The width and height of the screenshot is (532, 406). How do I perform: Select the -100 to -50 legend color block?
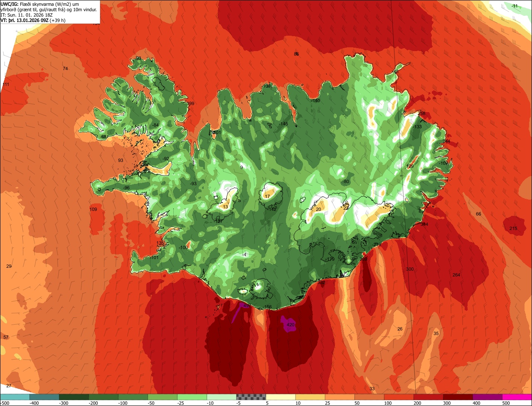pyautogui.click(x=133, y=397)
